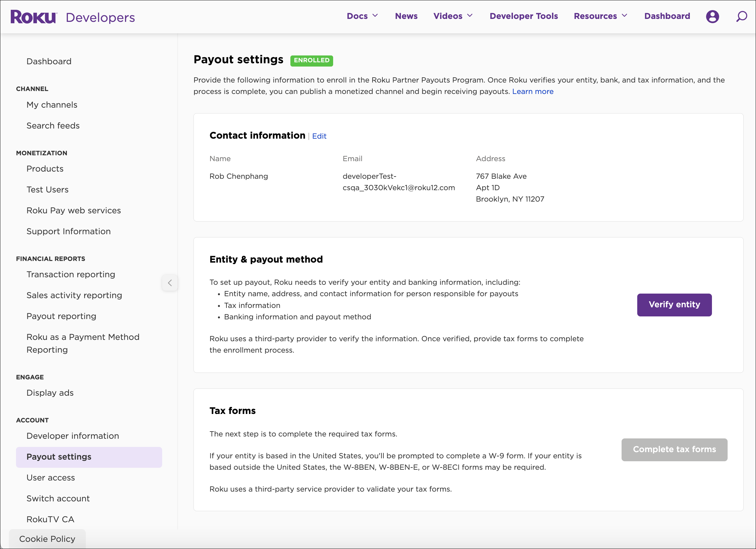Collapse the sidebar using the chevron arrow
756x549 pixels.
170,283
